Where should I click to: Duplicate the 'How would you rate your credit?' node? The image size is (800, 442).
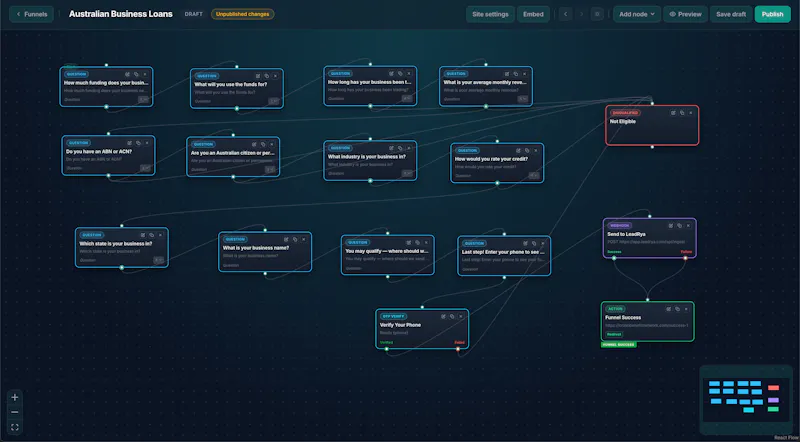[527, 151]
